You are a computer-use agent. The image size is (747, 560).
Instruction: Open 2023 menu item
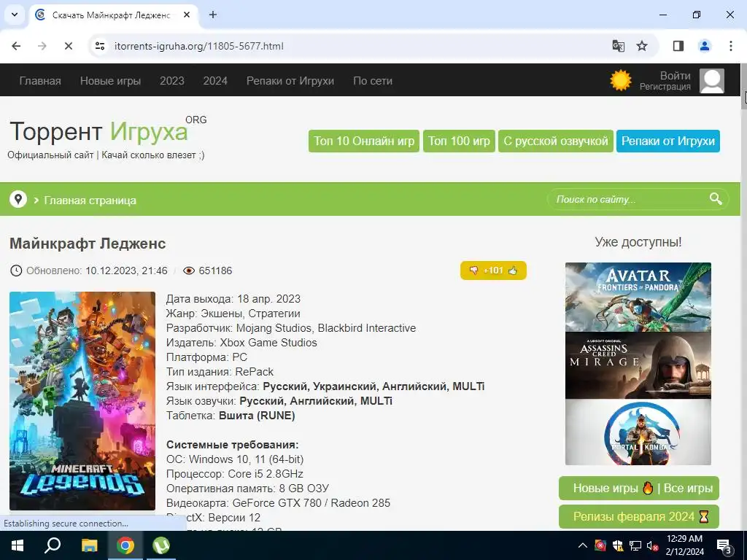pos(172,81)
